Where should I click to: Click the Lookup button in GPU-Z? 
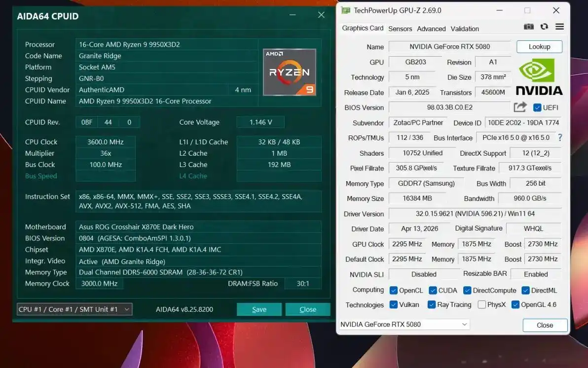point(539,47)
